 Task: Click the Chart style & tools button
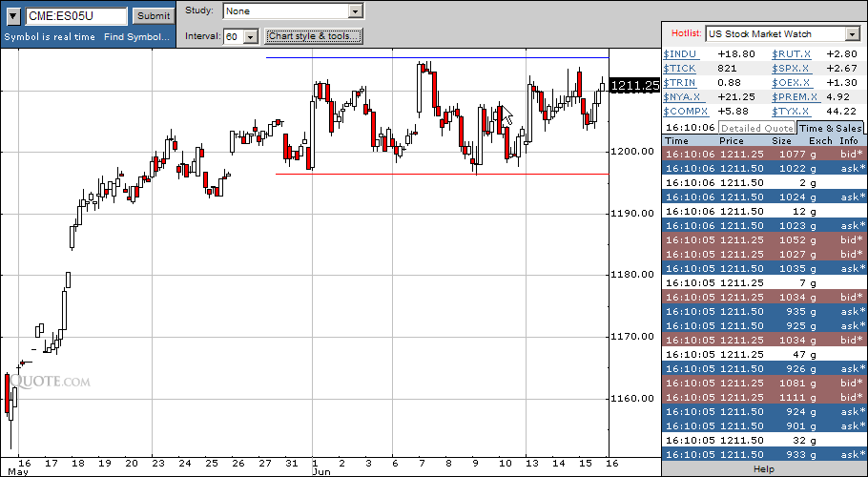[x=314, y=36]
